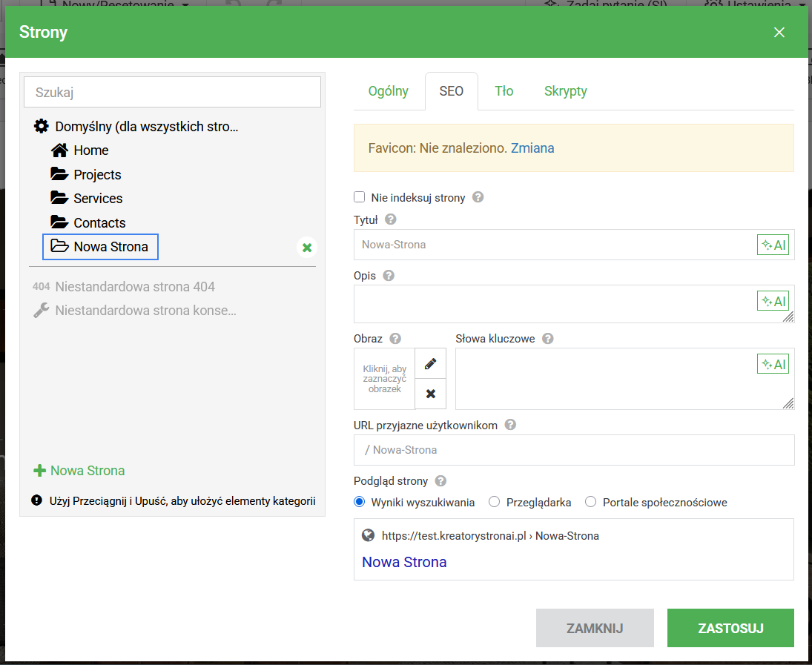Open the Projects folder in page tree
Screen dimensions: 812x665
coord(96,175)
